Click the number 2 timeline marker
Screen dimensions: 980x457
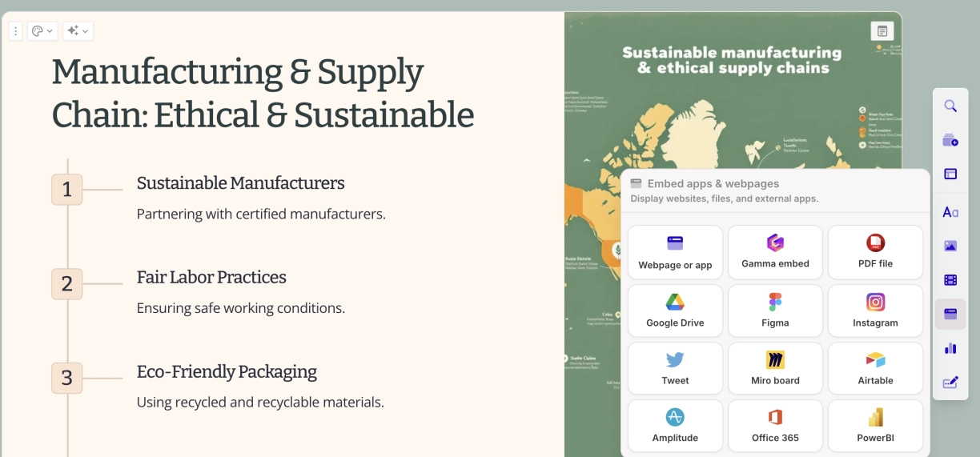tap(67, 283)
